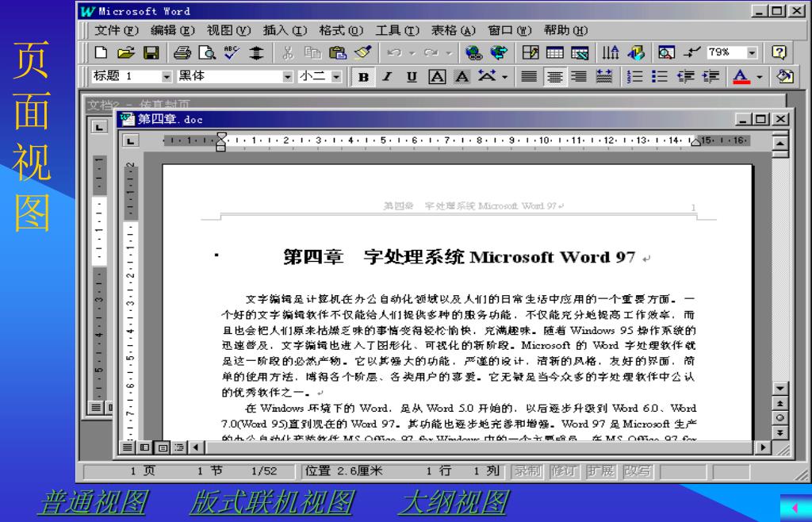Run the ABC spelling check
This screenshot has width=812, height=522.
click(232, 52)
